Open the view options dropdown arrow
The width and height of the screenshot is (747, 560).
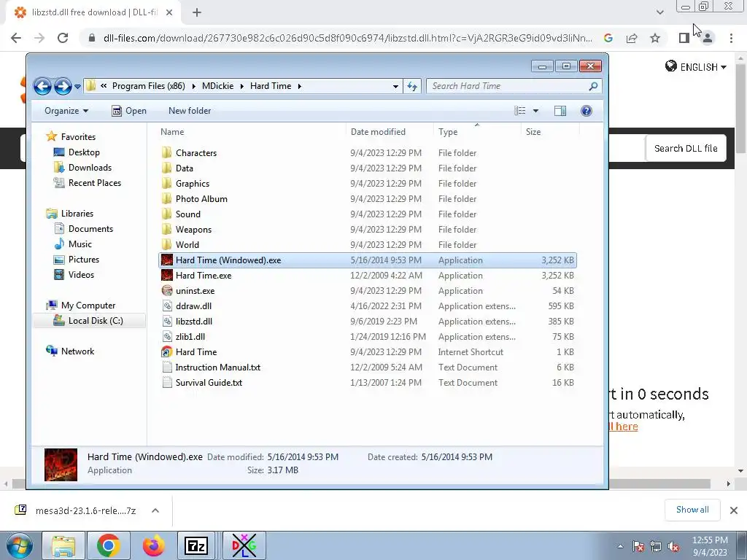pyautogui.click(x=535, y=111)
